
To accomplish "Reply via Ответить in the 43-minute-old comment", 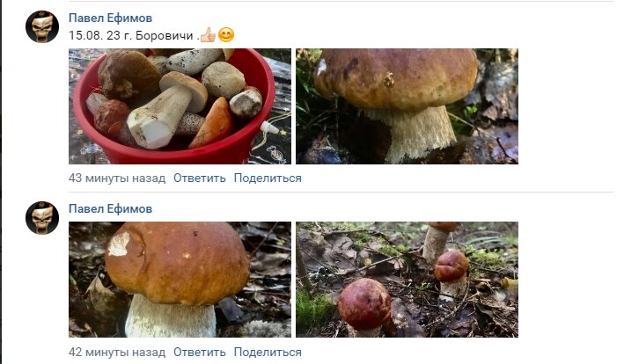I will coord(200,178).
